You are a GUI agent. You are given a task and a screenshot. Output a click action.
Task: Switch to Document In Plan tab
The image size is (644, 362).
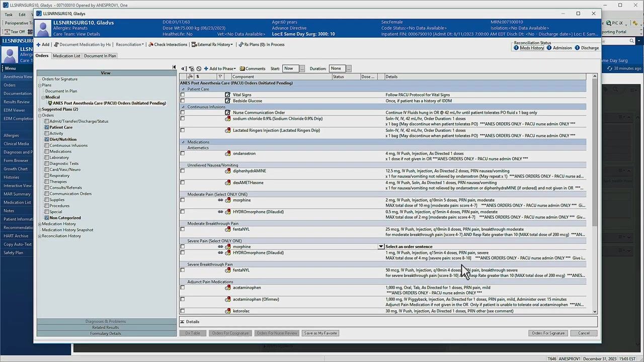(100, 56)
